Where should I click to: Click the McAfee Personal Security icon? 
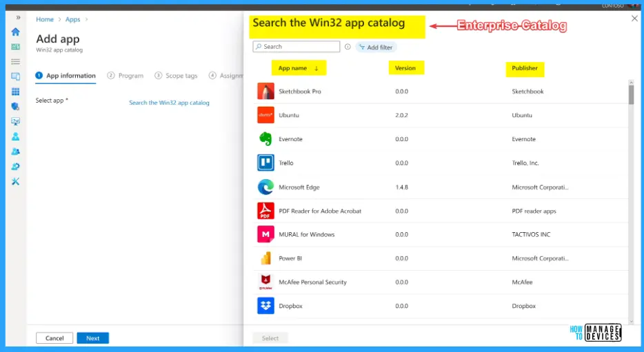click(265, 282)
